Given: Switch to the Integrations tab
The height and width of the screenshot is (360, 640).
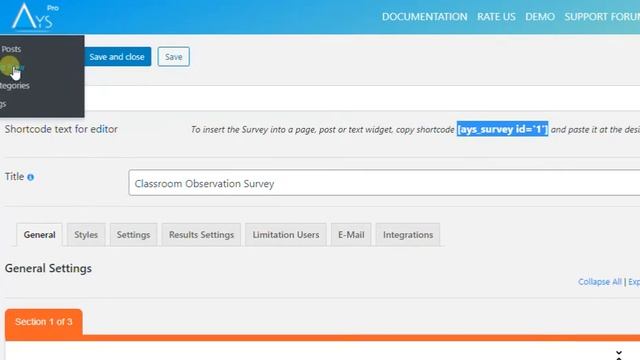Looking at the screenshot, I should point(408,235).
